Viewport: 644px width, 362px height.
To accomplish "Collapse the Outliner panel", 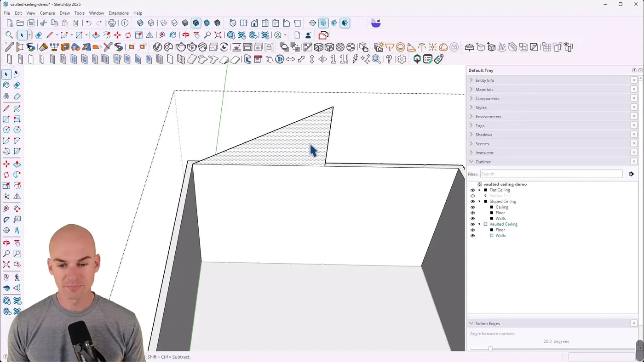I will tap(471, 162).
